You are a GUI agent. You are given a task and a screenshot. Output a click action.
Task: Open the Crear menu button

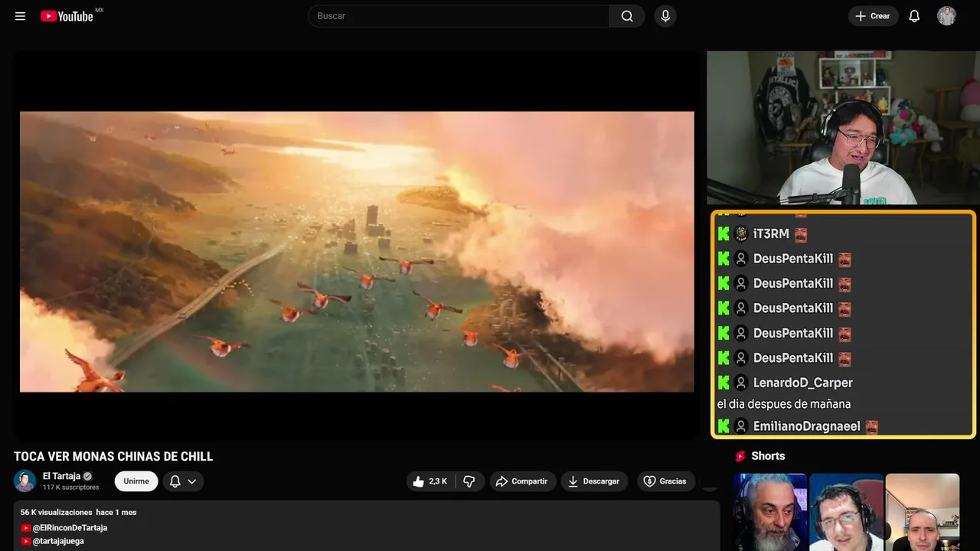tap(873, 16)
